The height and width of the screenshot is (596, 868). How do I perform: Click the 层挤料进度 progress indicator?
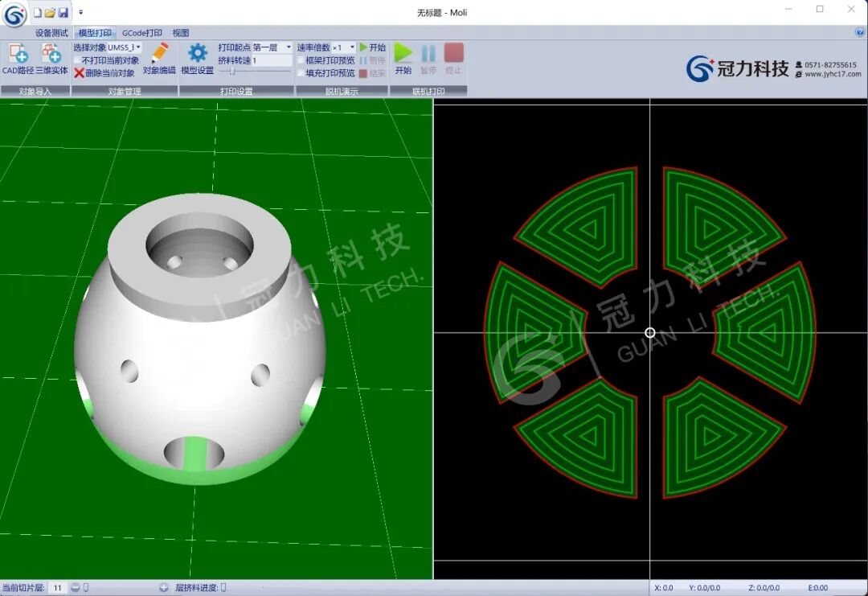pos(223,588)
